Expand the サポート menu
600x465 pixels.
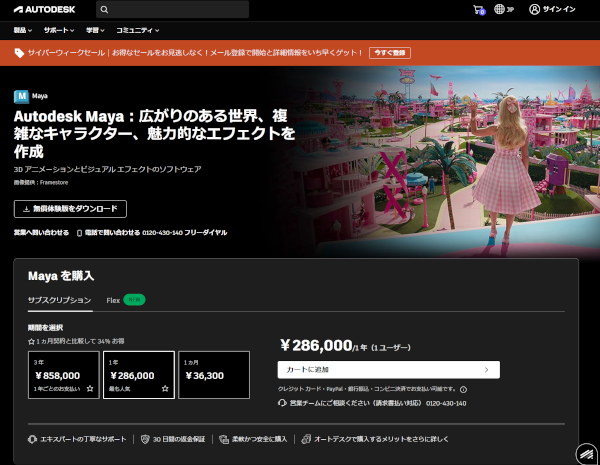[x=59, y=30]
